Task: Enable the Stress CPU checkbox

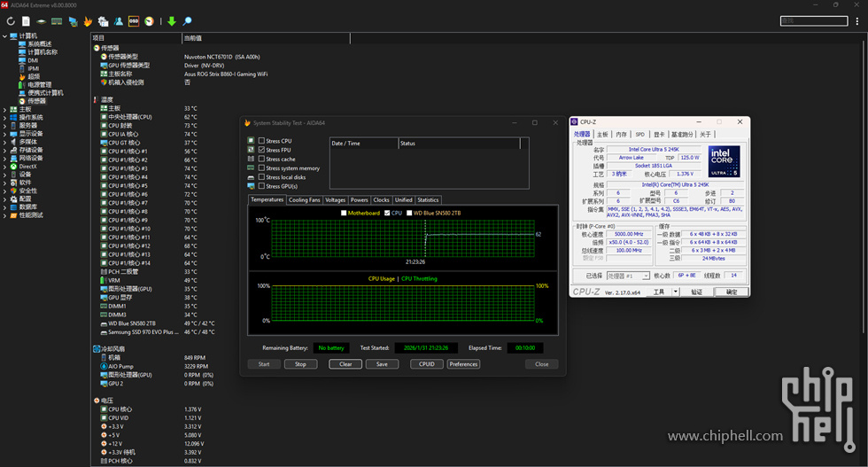Action: 261,141
